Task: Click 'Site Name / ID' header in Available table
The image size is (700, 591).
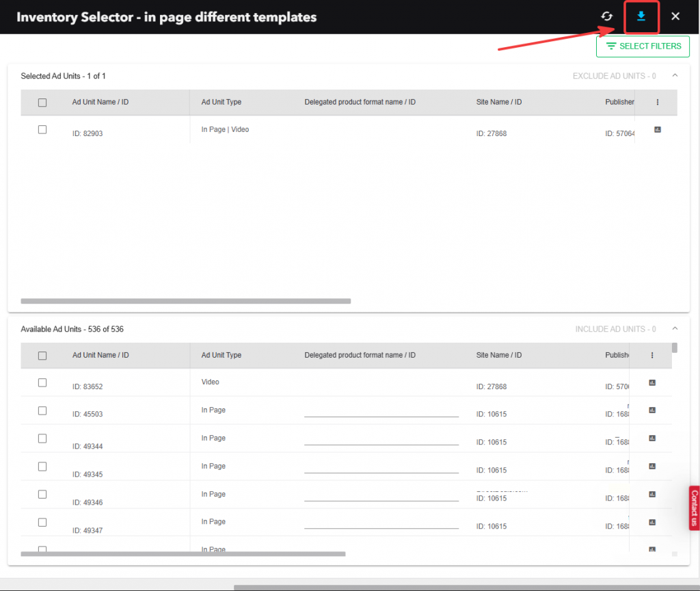Action: (499, 355)
